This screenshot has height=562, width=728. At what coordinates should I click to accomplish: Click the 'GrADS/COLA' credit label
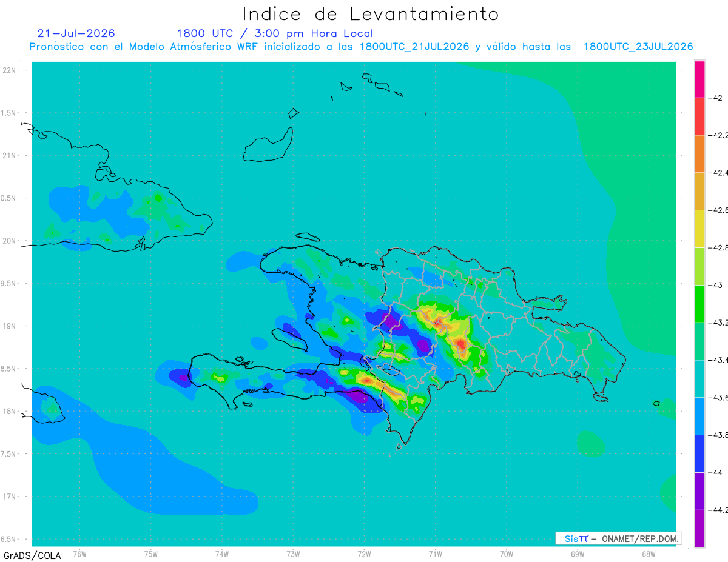click(x=32, y=555)
